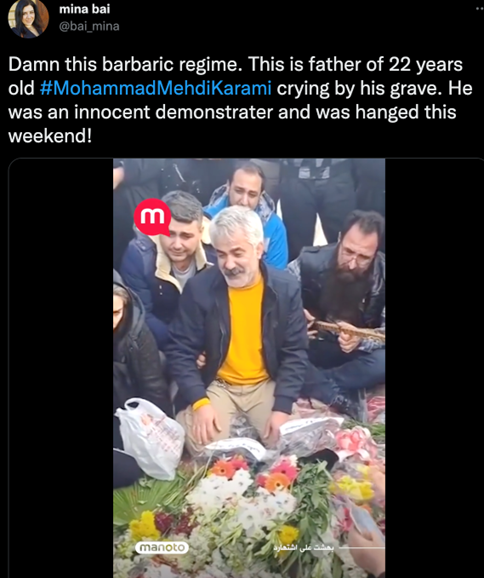
Task: Click the manoto wordmark watermark in video
Action: pos(162,547)
